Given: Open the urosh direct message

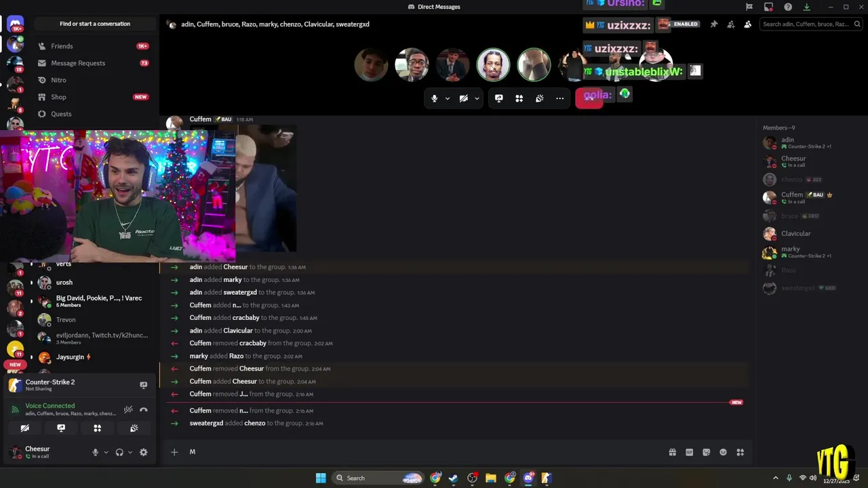Looking at the screenshot, I should tap(94, 283).
